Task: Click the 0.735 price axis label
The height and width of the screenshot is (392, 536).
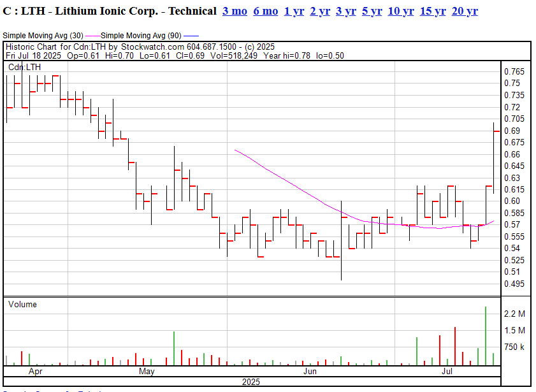Action: click(x=514, y=95)
